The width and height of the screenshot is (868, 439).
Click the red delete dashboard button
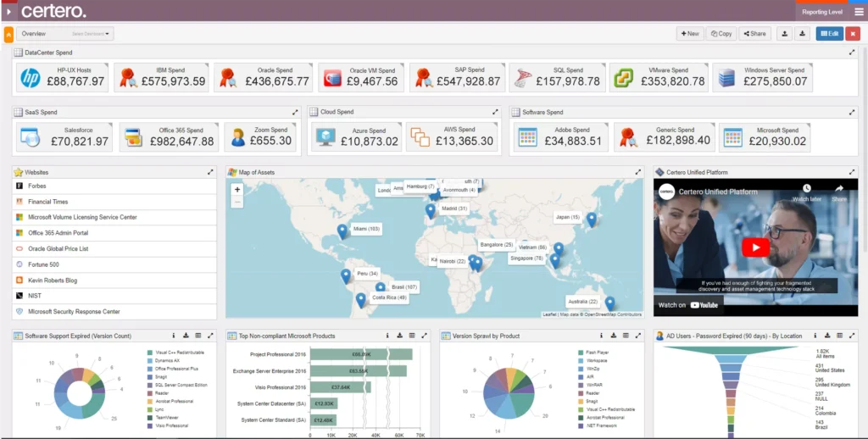tap(853, 34)
